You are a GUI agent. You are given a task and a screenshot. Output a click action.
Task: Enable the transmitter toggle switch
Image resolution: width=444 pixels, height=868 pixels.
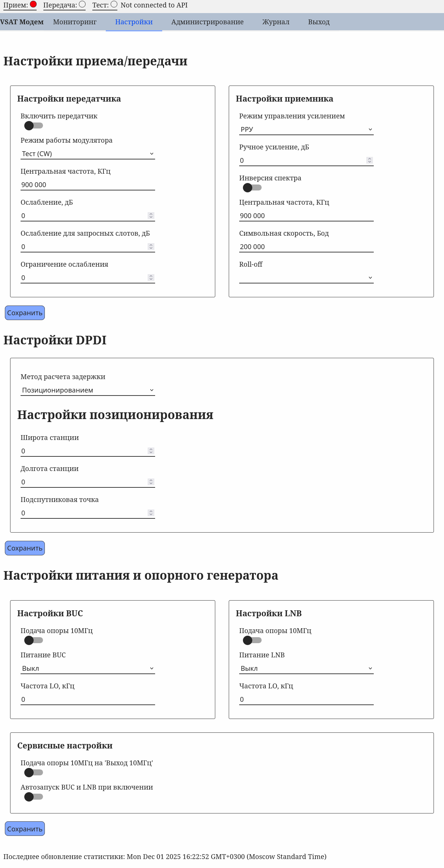[33, 126]
